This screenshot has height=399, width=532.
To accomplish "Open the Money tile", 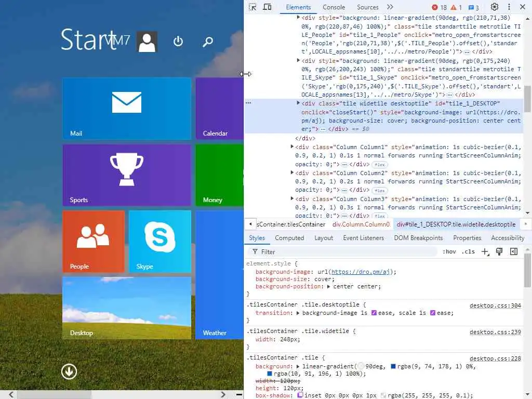I will [220, 175].
